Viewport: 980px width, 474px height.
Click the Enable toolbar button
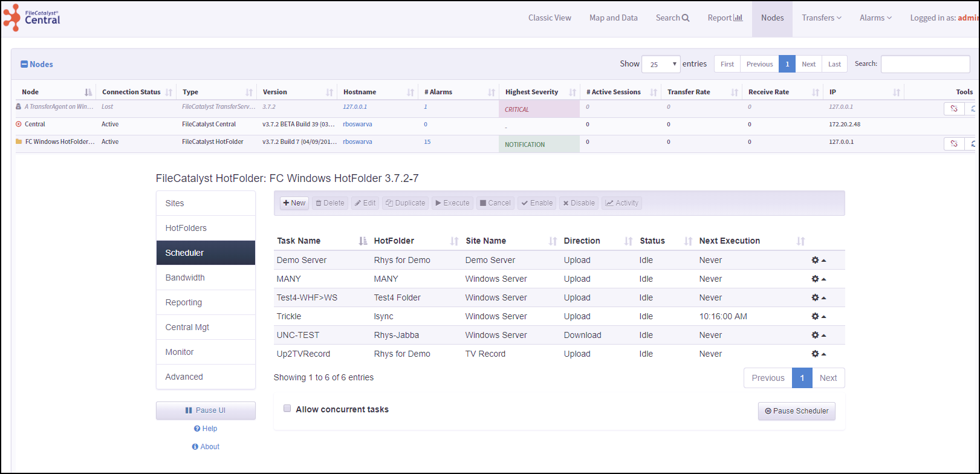point(537,203)
